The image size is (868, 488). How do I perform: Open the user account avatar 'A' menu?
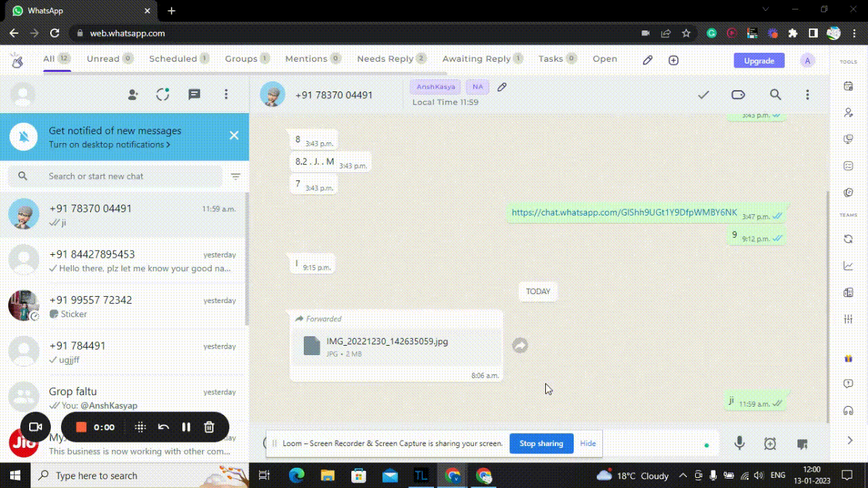click(x=807, y=60)
